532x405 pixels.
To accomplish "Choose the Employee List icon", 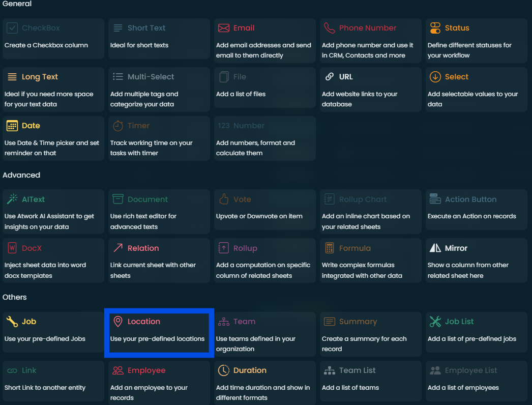I will pos(435,370).
